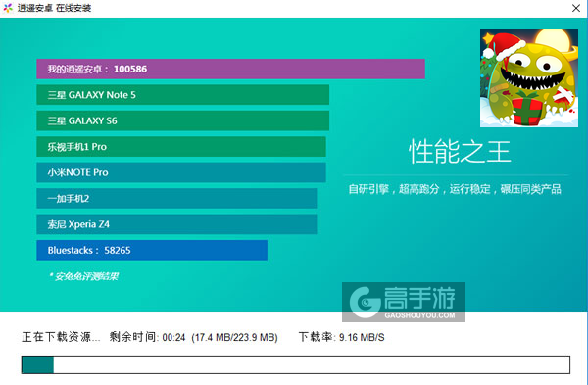Click the green monster game icon
This screenshot has height=385, width=588.
tap(529, 78)
